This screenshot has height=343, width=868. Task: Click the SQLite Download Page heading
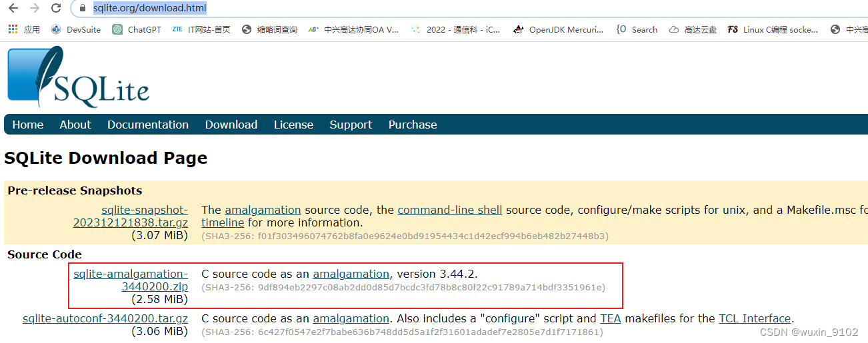(106, 159)
